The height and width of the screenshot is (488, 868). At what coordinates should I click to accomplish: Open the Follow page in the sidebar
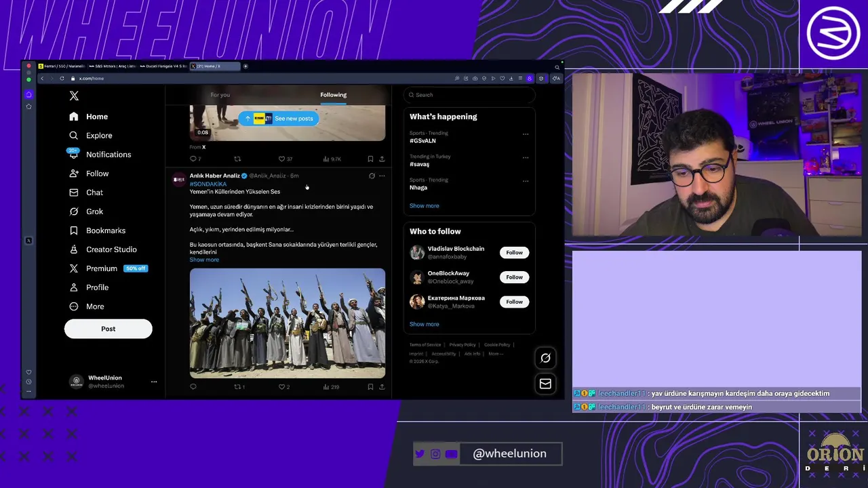point(89,174)
